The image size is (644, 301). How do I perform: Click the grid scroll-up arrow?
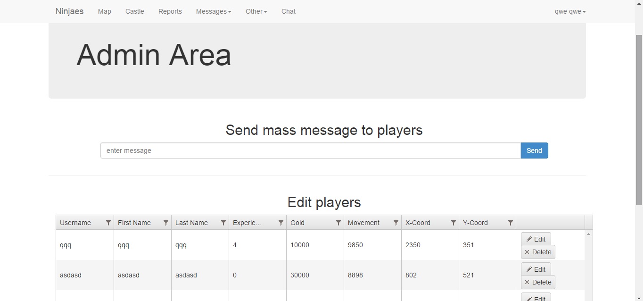click(x=588, y=234)
